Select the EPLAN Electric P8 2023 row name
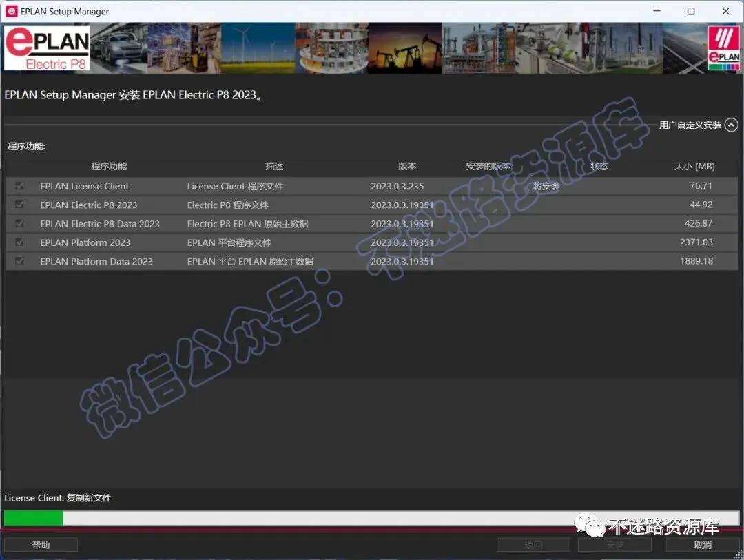The width and height of the screenshot is (744, 560). 89,205
